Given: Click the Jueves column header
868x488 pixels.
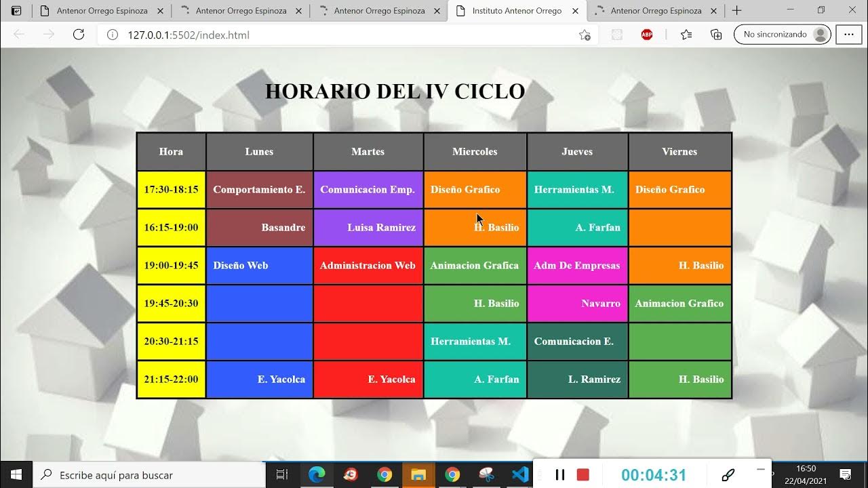Looking at the screenshot, I should pyautogui.click(x=577, y=152).
